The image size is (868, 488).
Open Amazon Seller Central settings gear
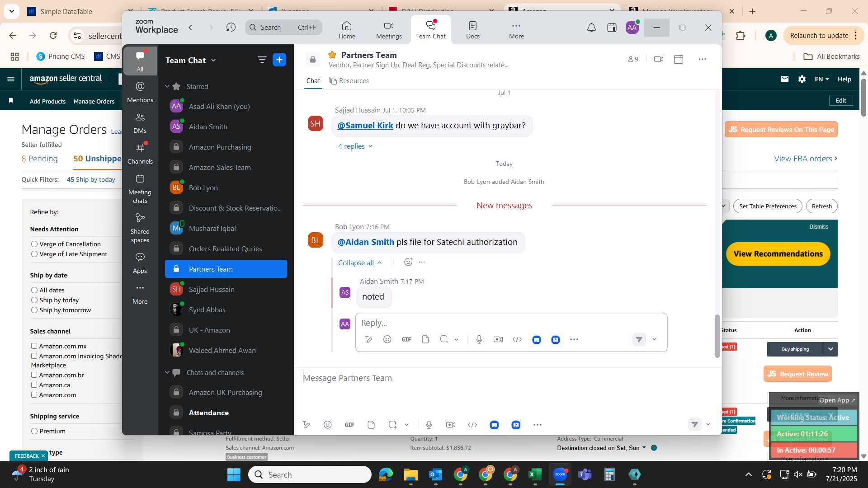point(802,79)
